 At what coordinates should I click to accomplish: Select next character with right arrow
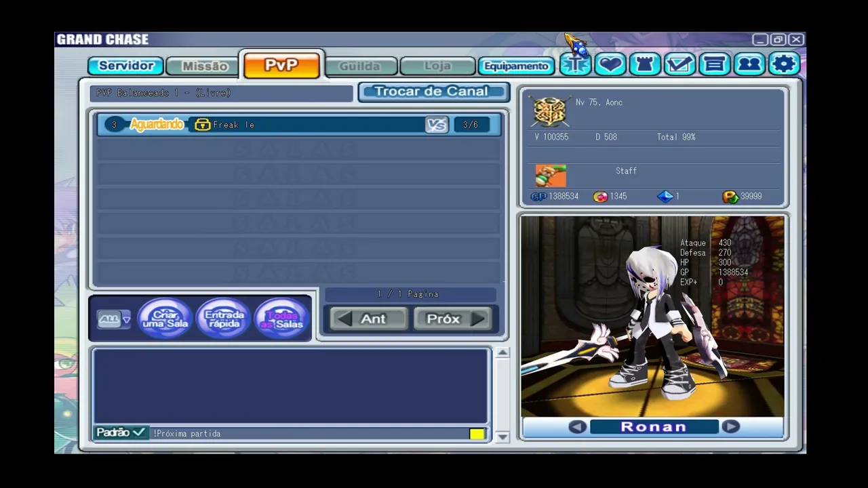point(730,427)
